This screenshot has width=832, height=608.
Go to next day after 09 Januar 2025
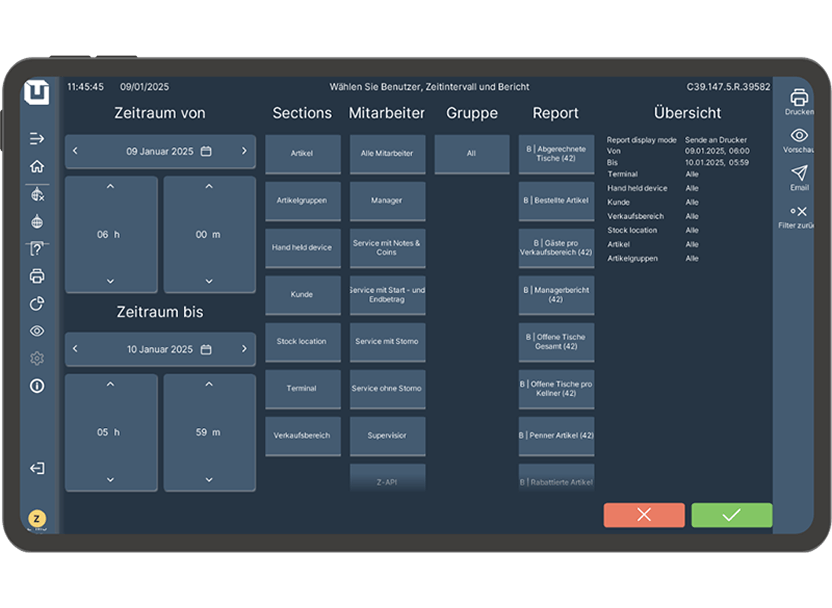point(244,151)
